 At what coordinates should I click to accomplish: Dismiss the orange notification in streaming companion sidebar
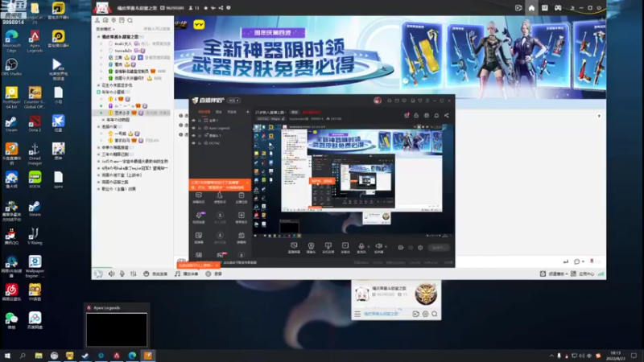point(247,183)
